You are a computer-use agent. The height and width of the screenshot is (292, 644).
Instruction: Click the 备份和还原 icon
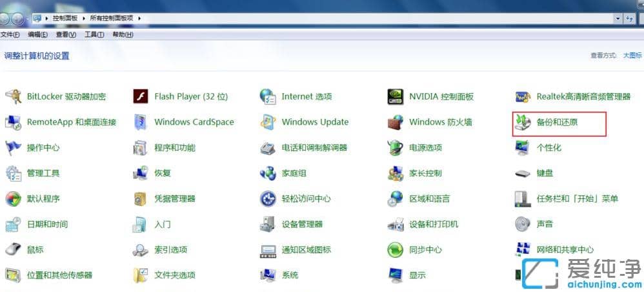click(x=523, y=122)
